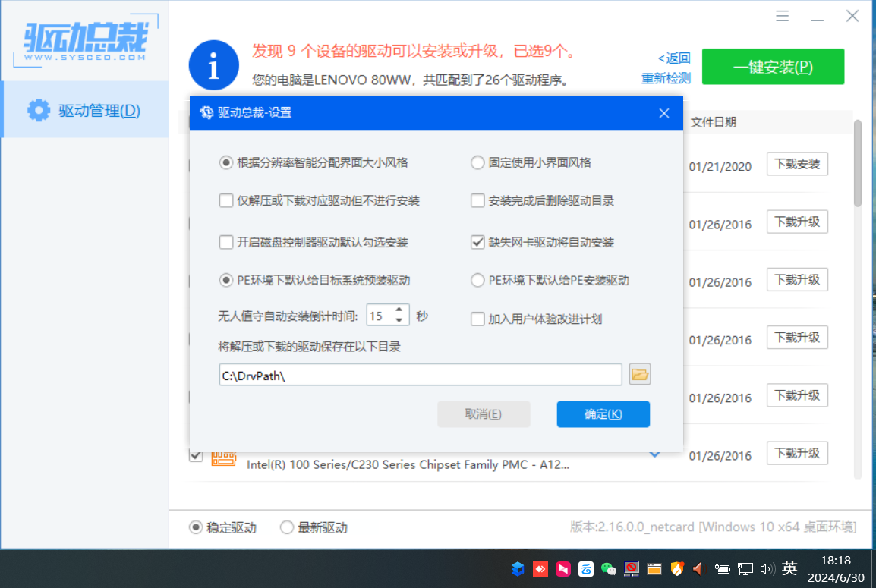This screenshot has width=876, height=588.
Task: Click the driver list vertical scrollbar
Action: pos(858,163)
